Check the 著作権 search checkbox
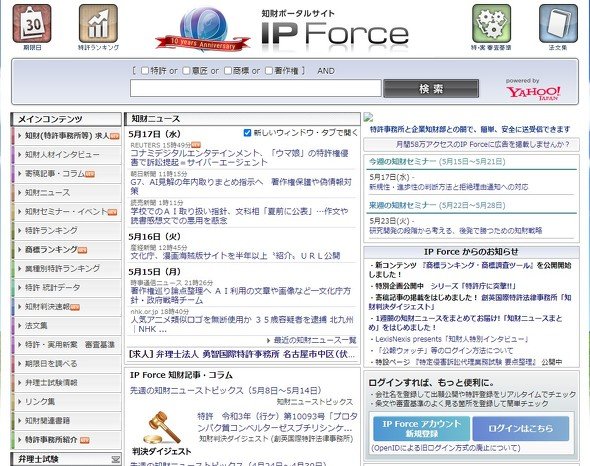Image resolution: width=590 pixels, height=466 pixels. coord(269,71)
